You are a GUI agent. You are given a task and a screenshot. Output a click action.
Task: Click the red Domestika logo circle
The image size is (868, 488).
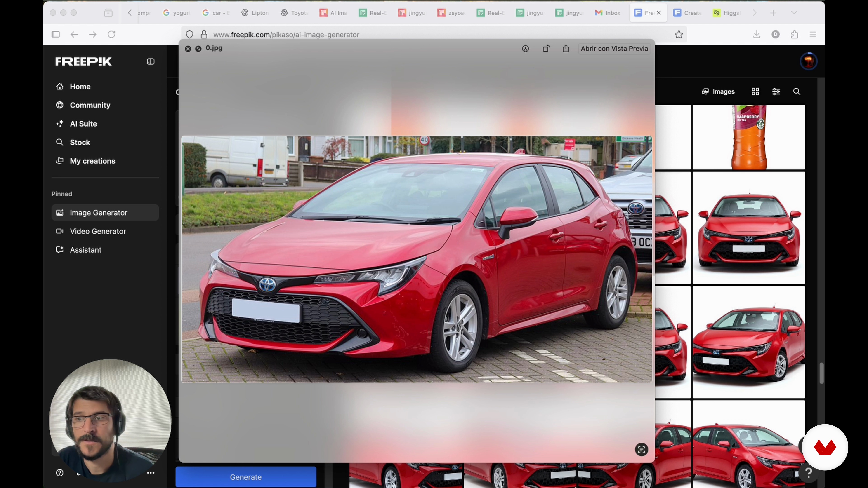pos(825,447)
